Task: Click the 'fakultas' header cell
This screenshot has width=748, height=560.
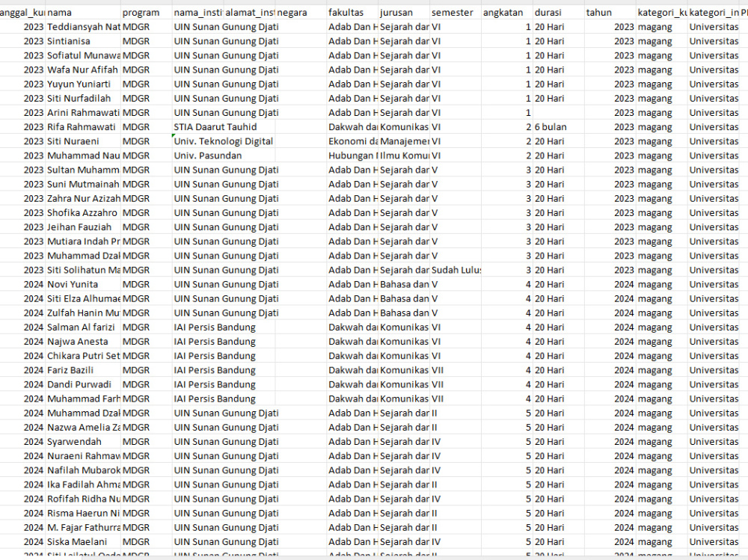Action: pyautogui.click(x=352, y=13)
